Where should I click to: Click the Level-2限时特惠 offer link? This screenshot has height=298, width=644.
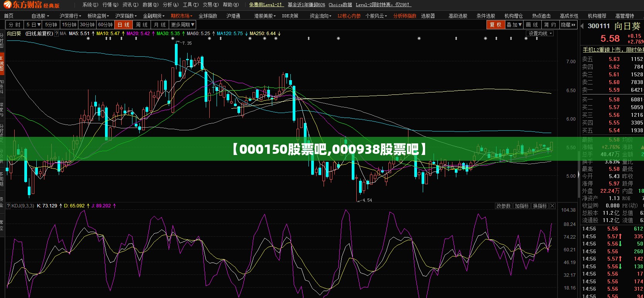point(383,5)
